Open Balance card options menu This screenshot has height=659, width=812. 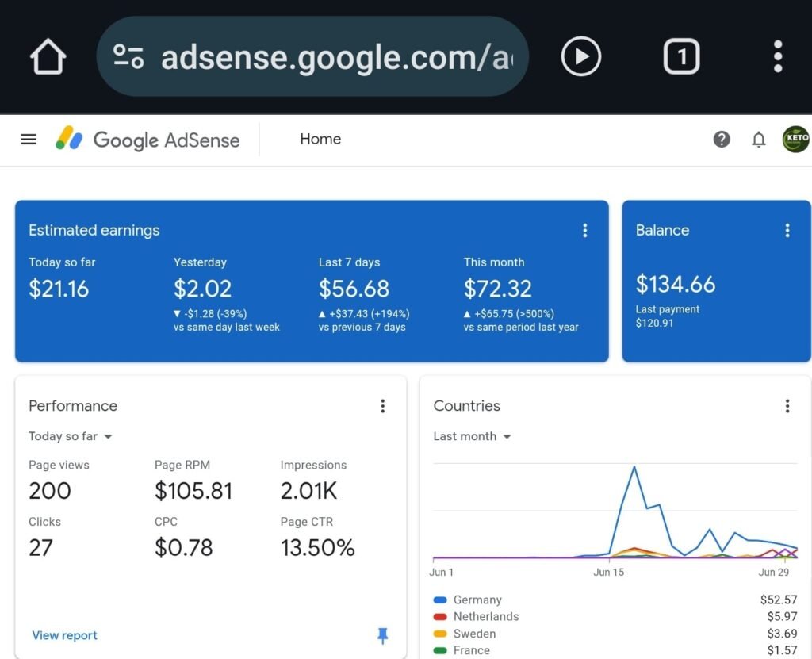(787, 231)
